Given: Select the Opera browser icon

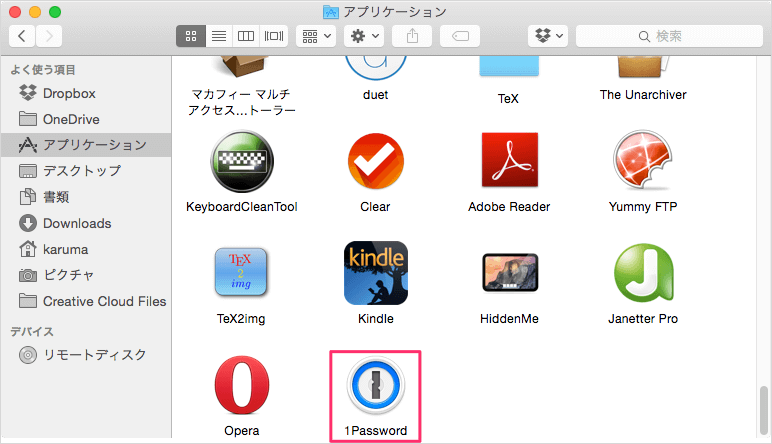Looking at the screenshot, I should 242,385.
